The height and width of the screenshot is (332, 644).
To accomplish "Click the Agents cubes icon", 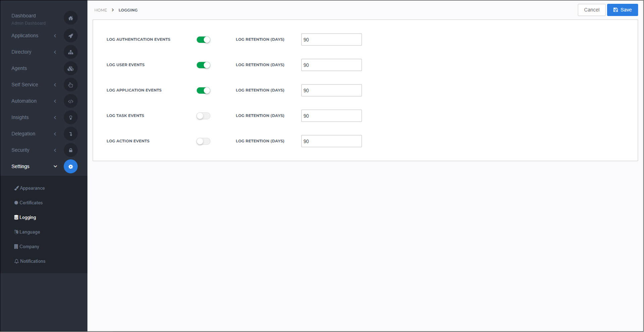I will (70, 68).
